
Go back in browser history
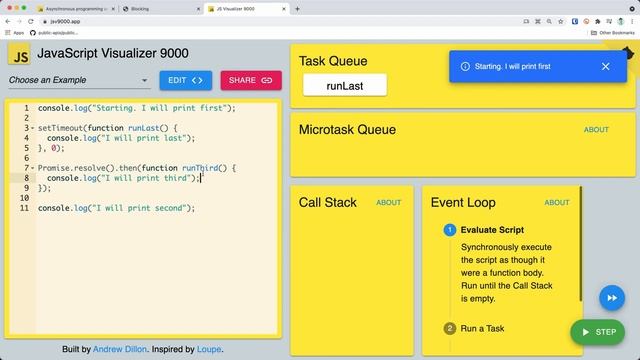(8, 21)
